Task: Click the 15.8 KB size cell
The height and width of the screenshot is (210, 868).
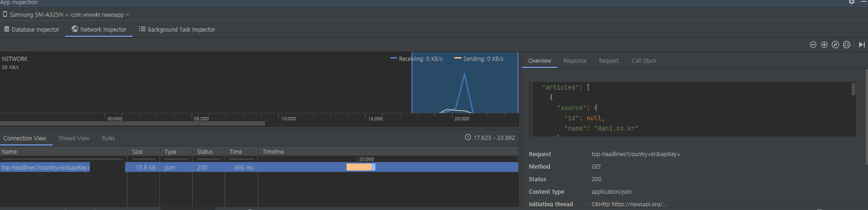Action: click(x=146, y=167)
